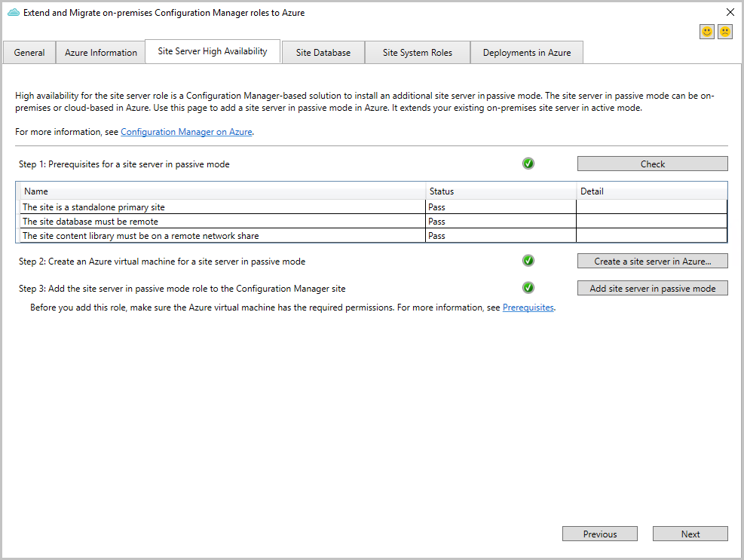The image size is (744, 560).
Task: Run the prerequisites Check button
Action: pyautogui.click(x=653, y=164)
